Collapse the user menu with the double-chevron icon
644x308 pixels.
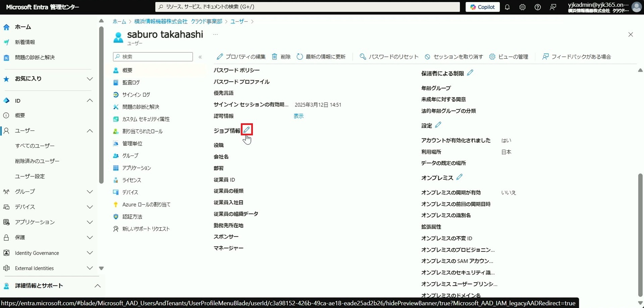pyautogui.click(x=200, y=57)
